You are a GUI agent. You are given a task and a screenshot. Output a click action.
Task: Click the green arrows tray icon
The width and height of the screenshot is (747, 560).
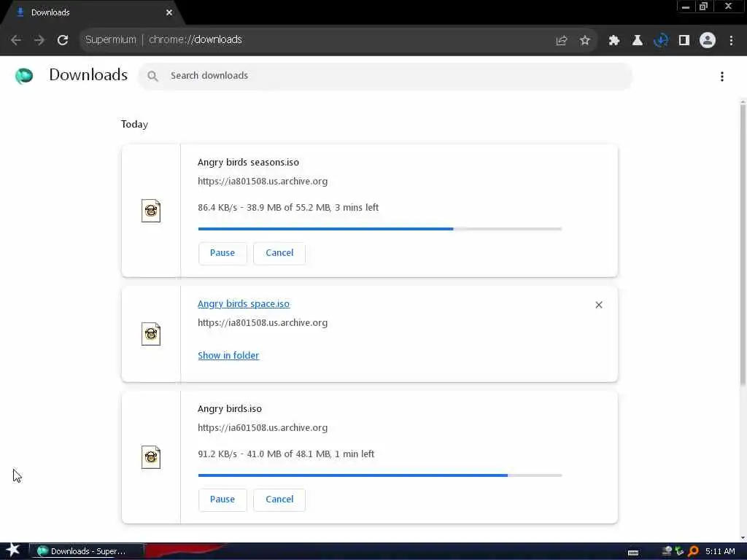click(x=680, y=551)
